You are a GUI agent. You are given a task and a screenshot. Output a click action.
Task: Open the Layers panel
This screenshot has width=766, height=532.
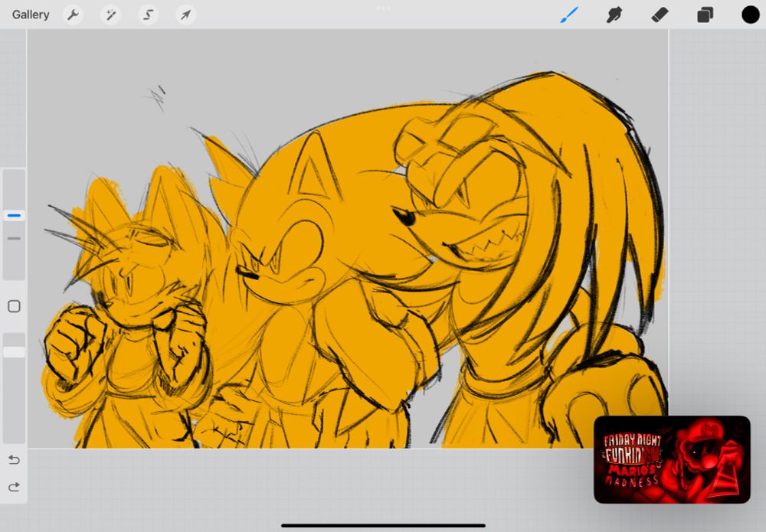[x=705, y=15]
